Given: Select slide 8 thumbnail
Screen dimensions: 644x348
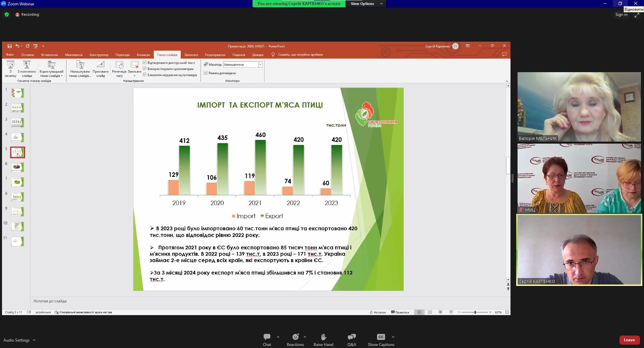Looking at the screenshot, I should pos(17,197).
